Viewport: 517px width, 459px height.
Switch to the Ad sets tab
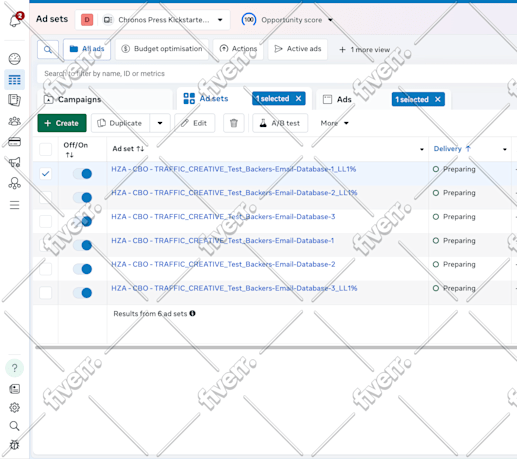[x=214, y=99]
